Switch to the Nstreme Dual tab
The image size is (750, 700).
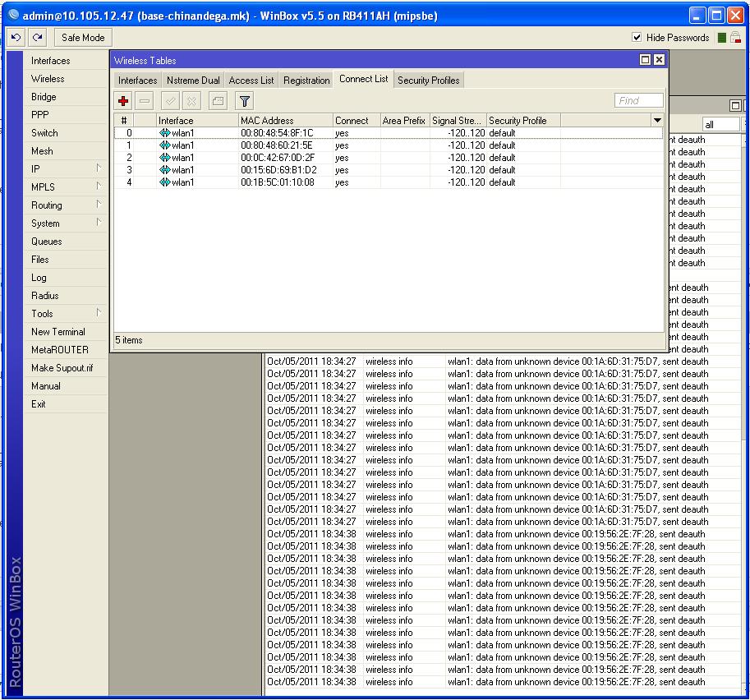(x=193, y=81)
